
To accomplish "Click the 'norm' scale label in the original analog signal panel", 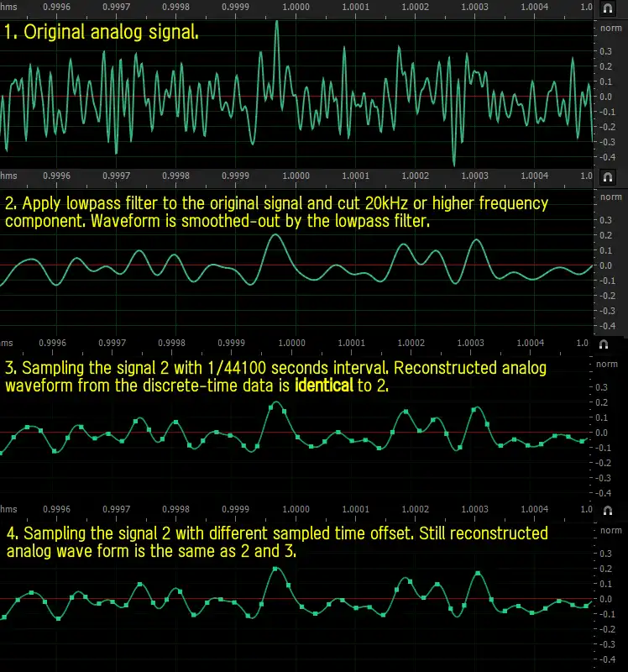I will click(x=611, y=29).
